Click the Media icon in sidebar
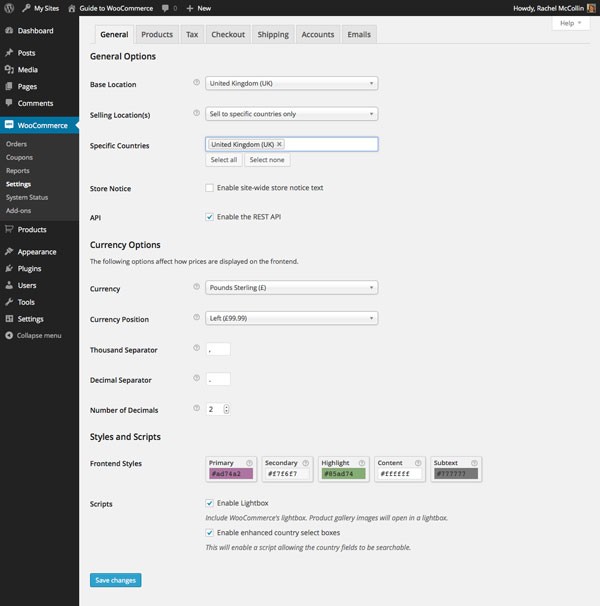600x606 pixels. pyautogui.click(x=9, y=70)
